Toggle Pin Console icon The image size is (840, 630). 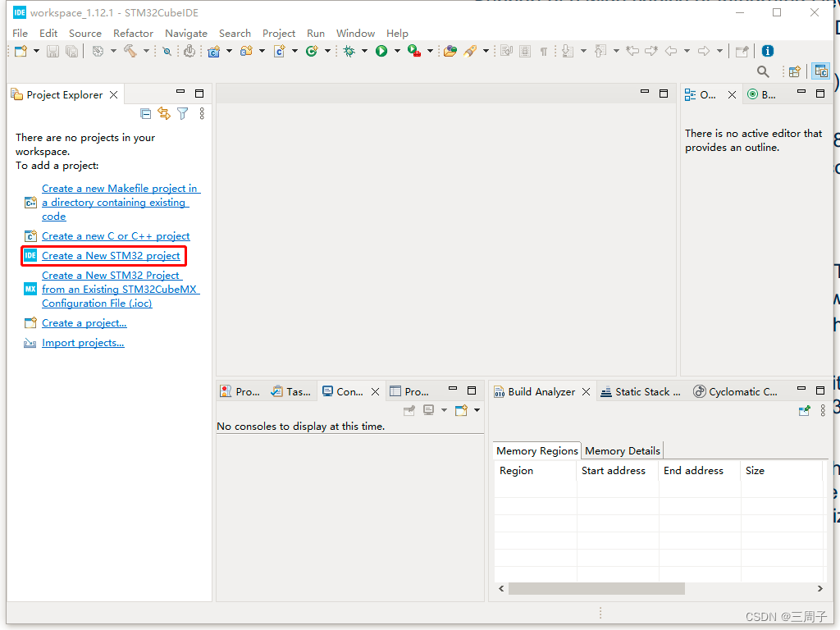coord(409,411)
